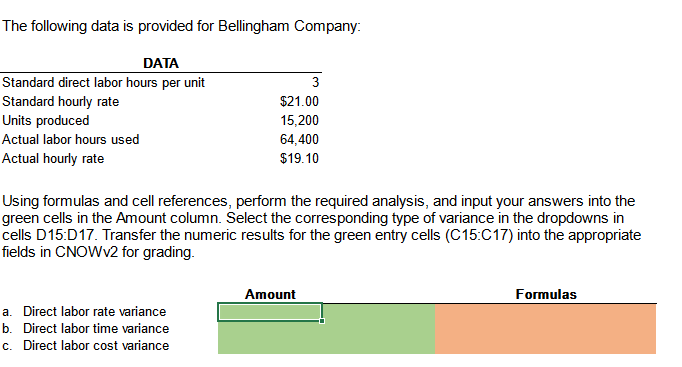Screen dimensions: 682x367
Task: Click the fill handle of the selected cell
Action: [322, 321]
